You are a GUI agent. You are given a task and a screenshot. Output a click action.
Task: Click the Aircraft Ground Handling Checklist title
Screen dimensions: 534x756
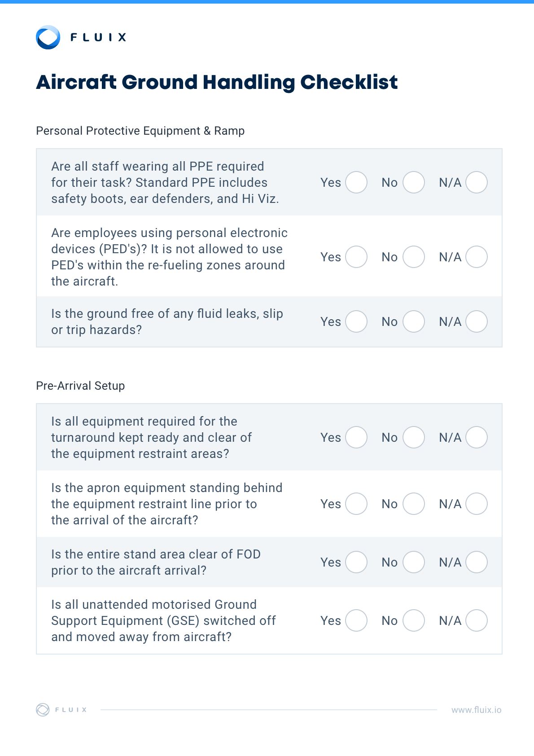(x=217, y=82)
